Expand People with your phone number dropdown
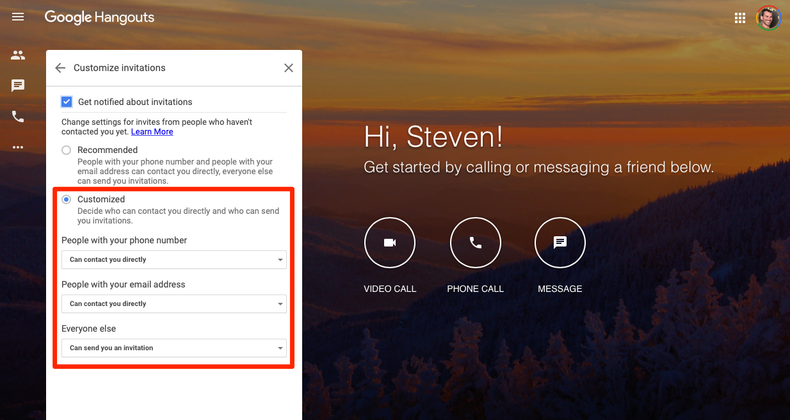Image resolution: width=790 pixels, height=420 pixels. coord(174,260)
